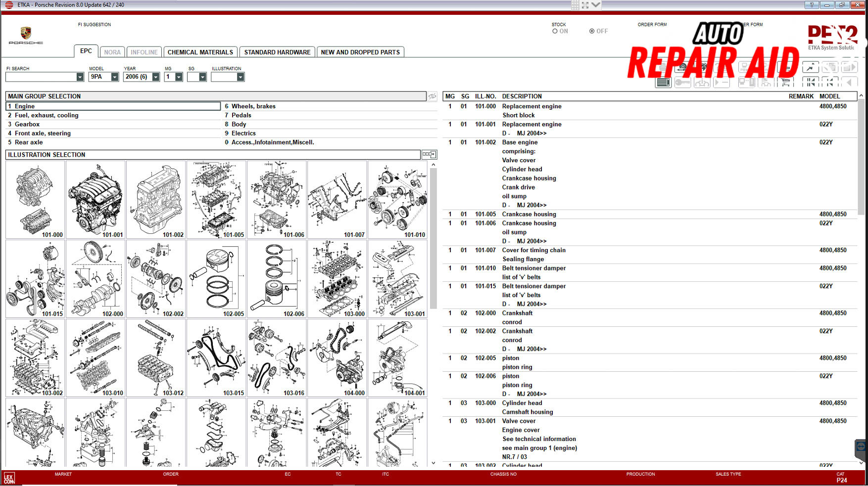Open the Illustration dropdown
This screenshot has height=486, width=868.
241,77
